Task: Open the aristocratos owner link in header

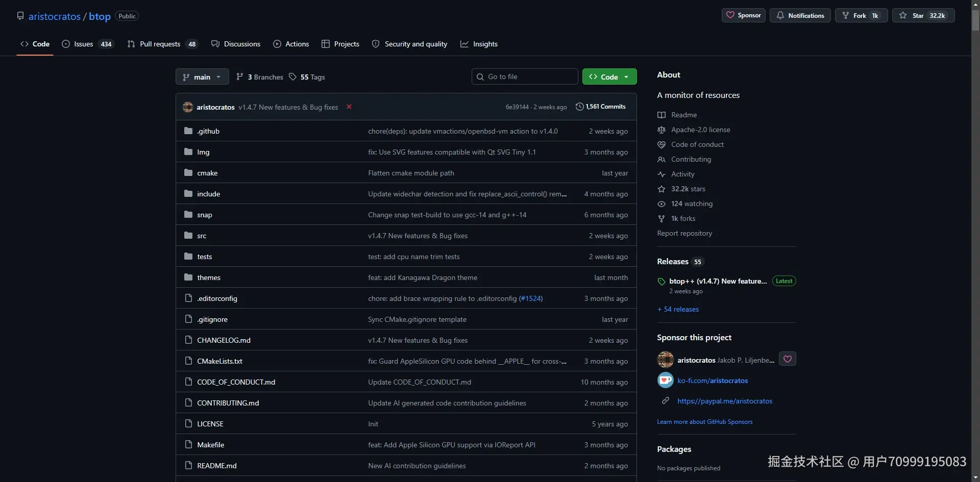Action: pyautogui.click(x=55, y=16)
